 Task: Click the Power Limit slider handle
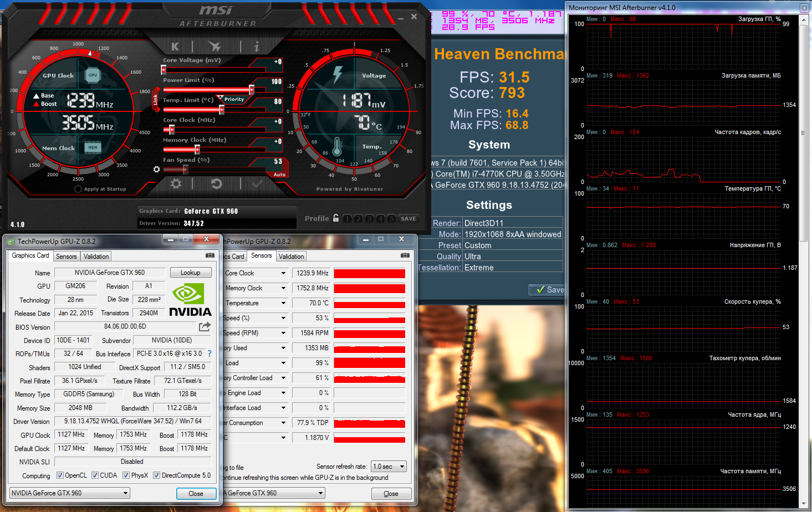pos(252,90)
